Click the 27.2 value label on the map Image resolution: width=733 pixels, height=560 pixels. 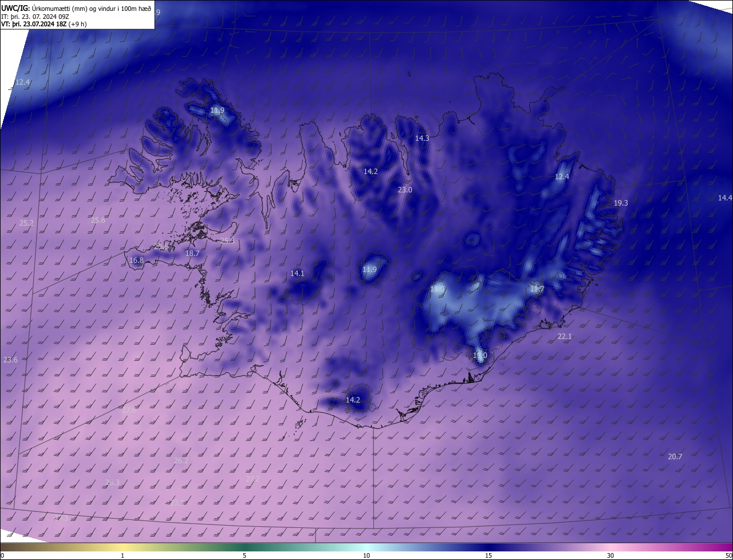click(x=253, y=479)
